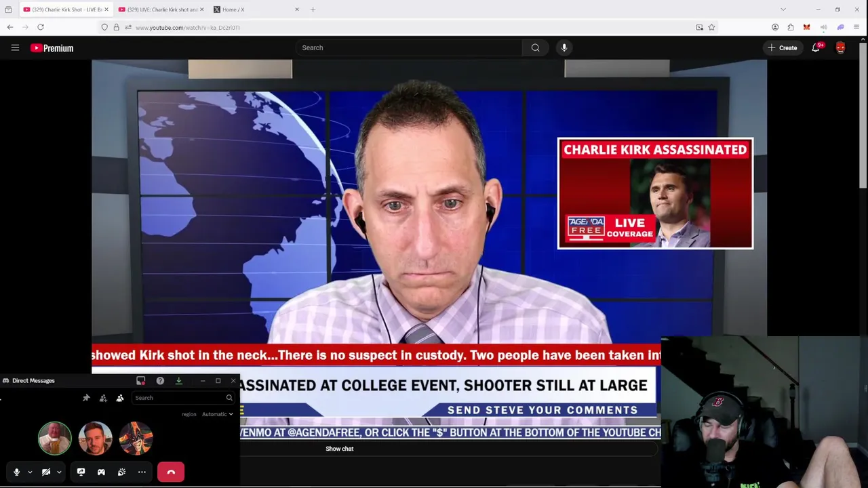Image resolution: width=868 pixels, height=488 pixels.
Task: Bookmark this page with the star icon
Action: tap(711, 27)
